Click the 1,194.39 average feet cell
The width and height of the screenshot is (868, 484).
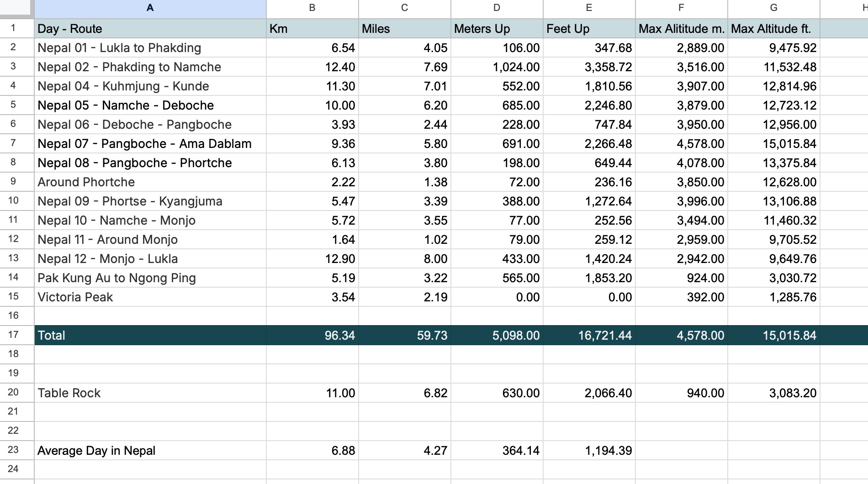coord(588,450)
